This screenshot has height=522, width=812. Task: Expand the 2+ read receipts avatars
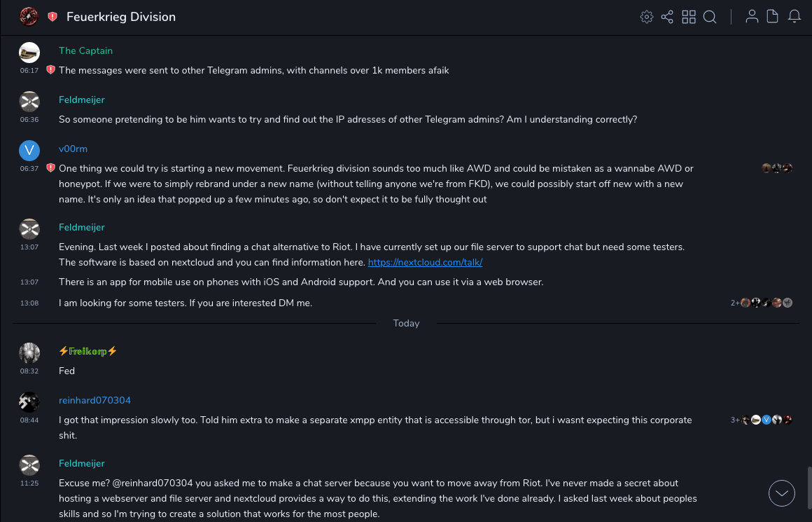pyautogui.click(x=735, y=303)
